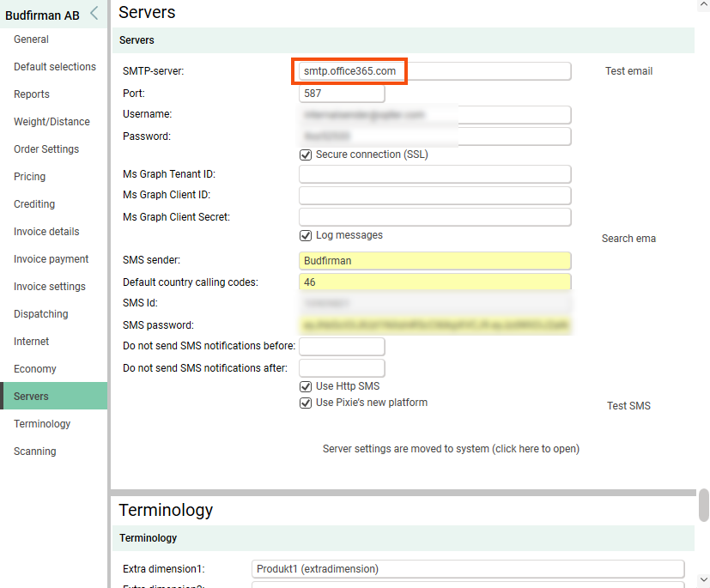Open server settings moved to system link
This screenshot has width=710, height=588.
click(x=451, y=449)
